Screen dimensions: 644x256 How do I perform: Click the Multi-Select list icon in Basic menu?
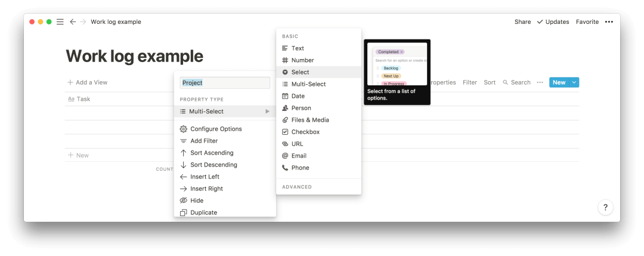click(285, 84)
